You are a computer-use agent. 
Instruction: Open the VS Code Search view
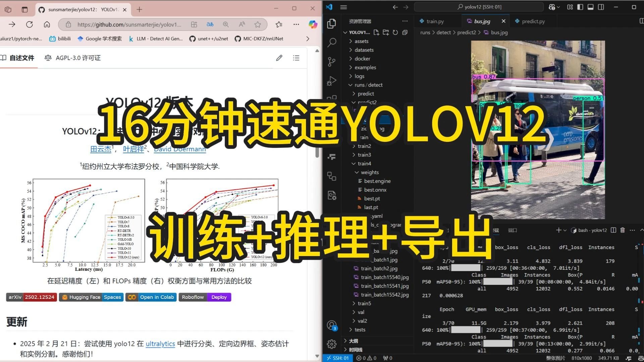coord(331,43)
